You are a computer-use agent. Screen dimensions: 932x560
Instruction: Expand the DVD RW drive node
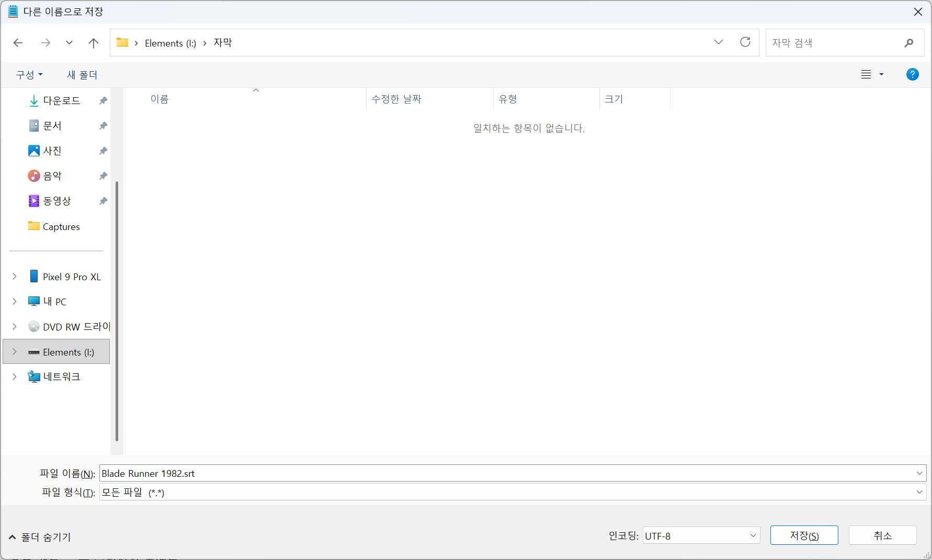(15, 326)
